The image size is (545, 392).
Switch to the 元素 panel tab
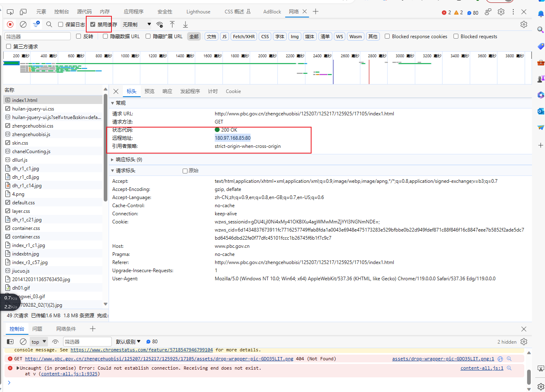41,12
